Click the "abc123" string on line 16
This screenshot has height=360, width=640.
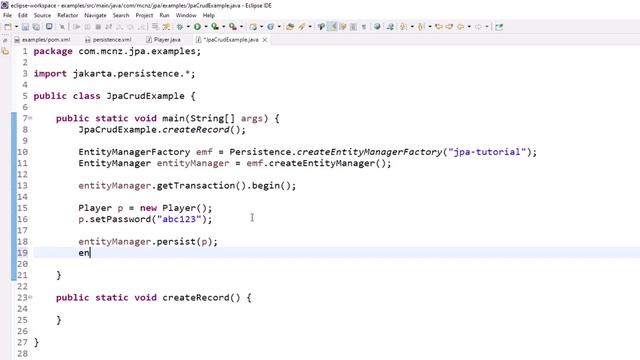(x=179, y=219)
